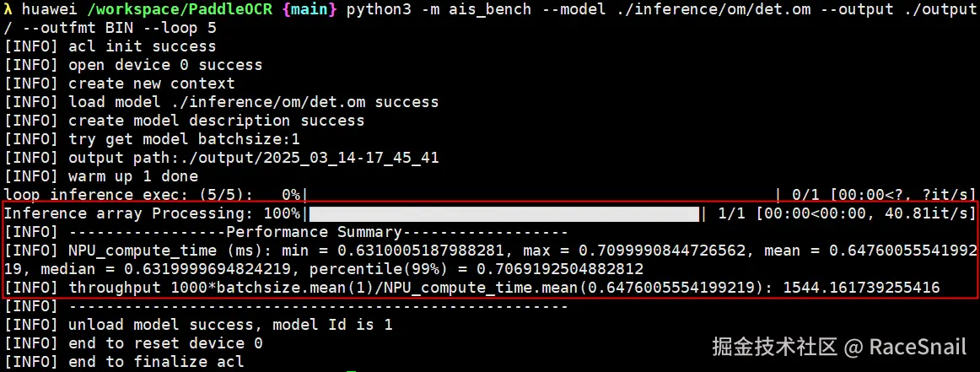The image size is (980, 372).
Task: Click the 'create new context' log line
Action: coord(151,84)
